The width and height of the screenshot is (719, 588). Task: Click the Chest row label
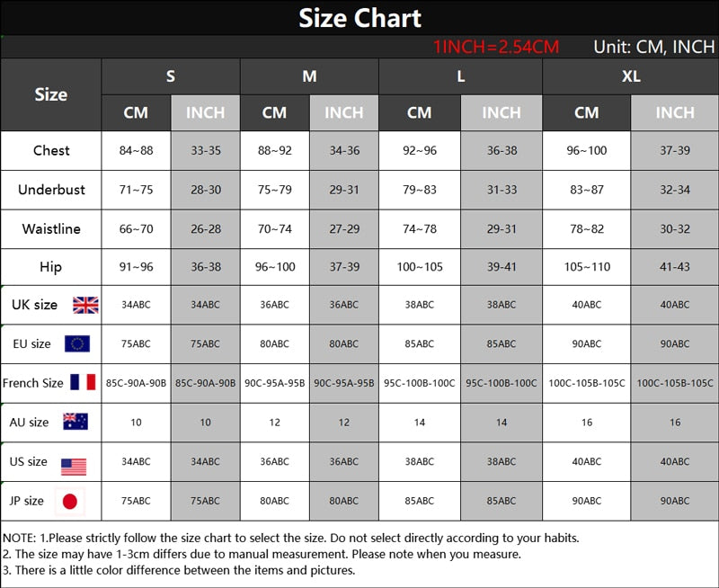(51, 150)
